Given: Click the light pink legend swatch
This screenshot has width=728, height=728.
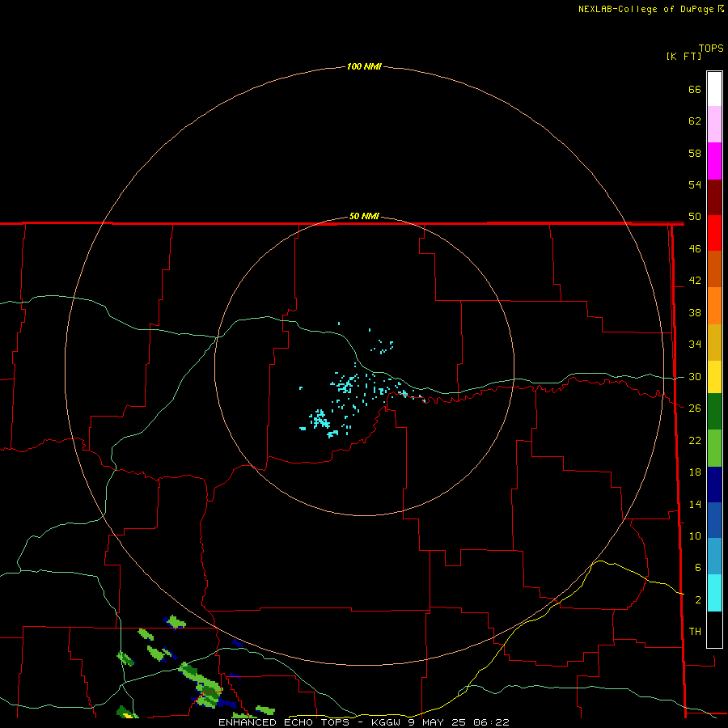Looking at the screenshot, I should click(714, 125).
